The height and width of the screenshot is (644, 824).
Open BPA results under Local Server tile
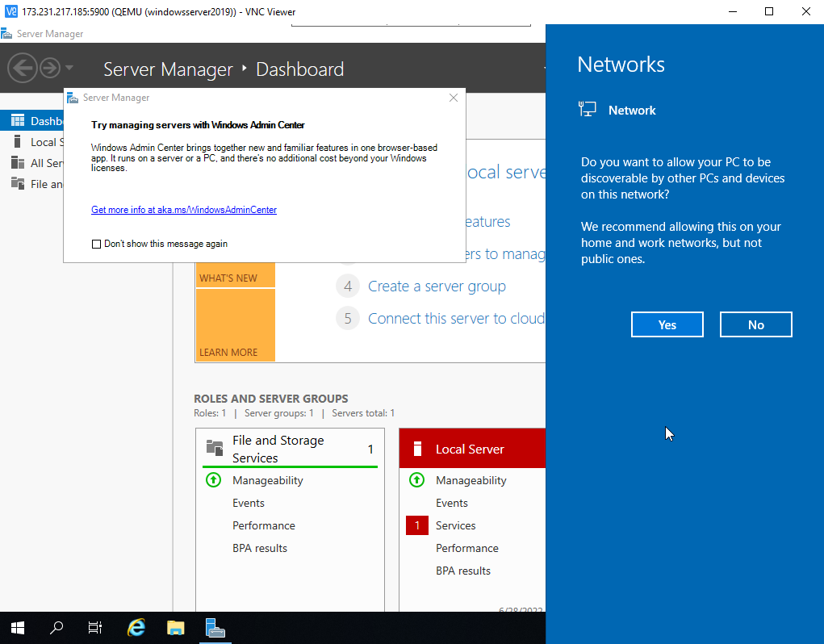(463, 571)
